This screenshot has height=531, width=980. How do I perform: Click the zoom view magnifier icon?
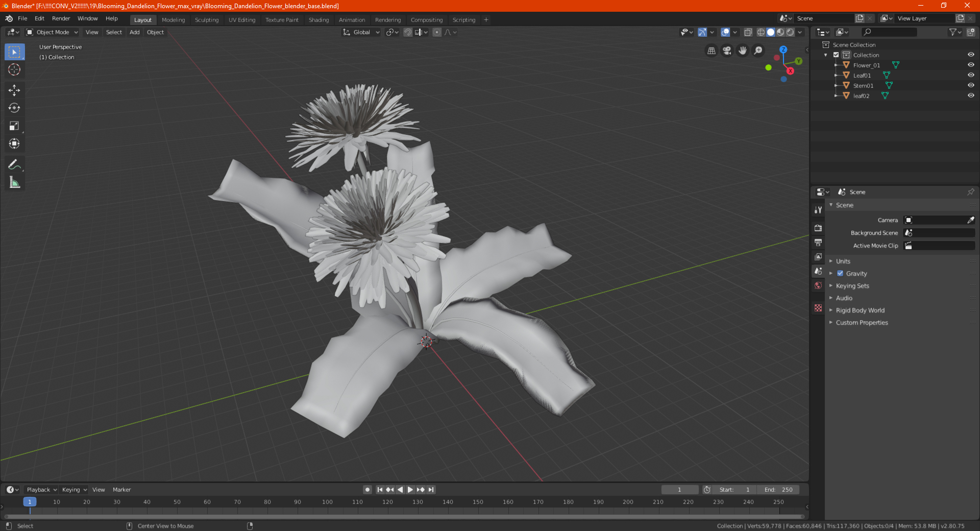(x=758, y=51)
